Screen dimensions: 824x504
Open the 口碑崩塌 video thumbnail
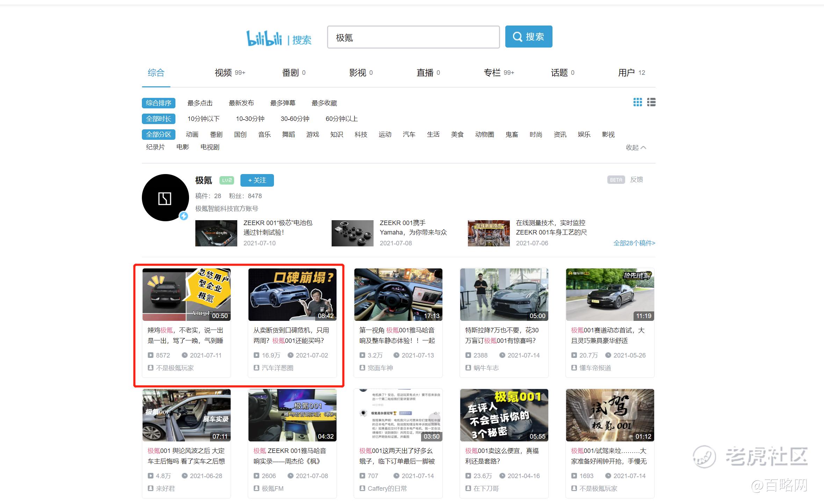point(292,294)
